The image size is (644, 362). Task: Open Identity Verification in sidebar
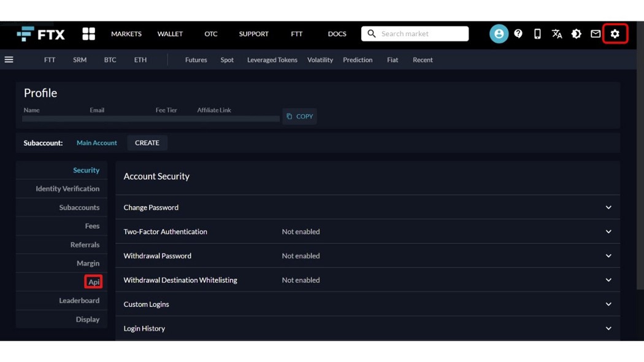(x=67, y=188)
